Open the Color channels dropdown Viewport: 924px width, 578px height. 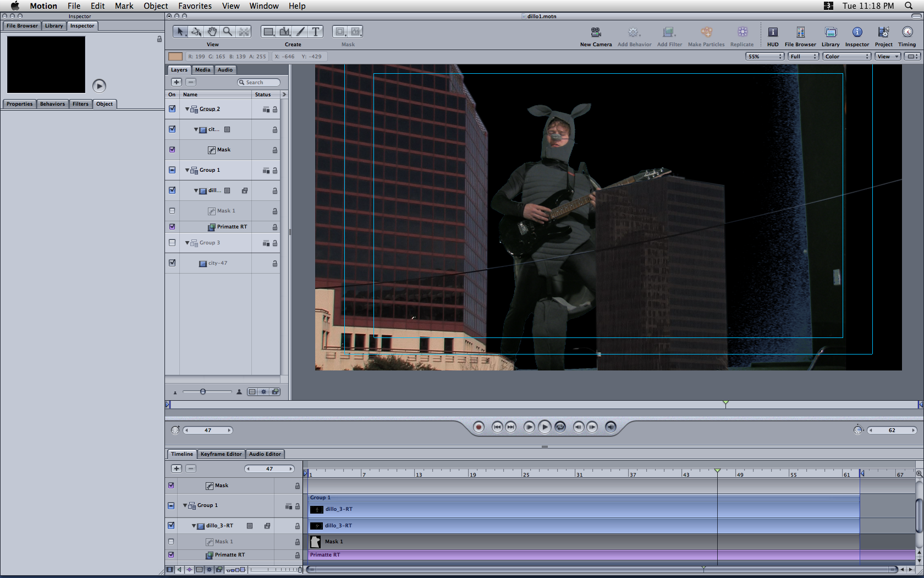coord(847,57)
